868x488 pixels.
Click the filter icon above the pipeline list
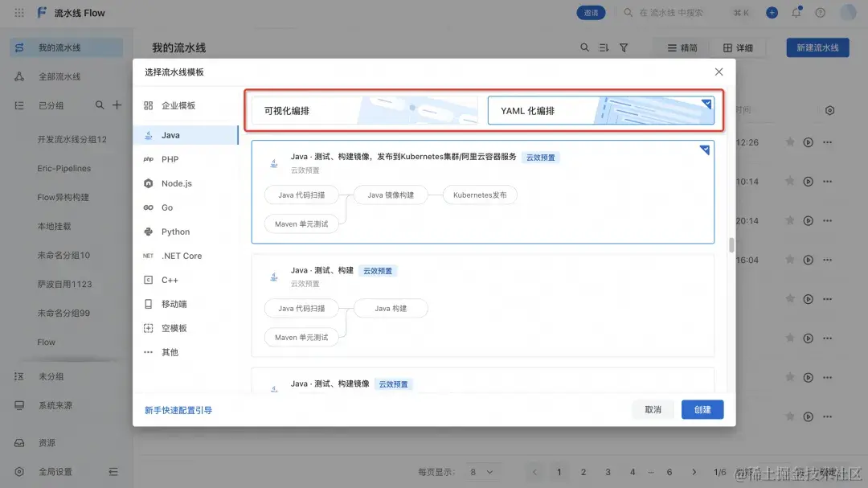coord(624,47)
